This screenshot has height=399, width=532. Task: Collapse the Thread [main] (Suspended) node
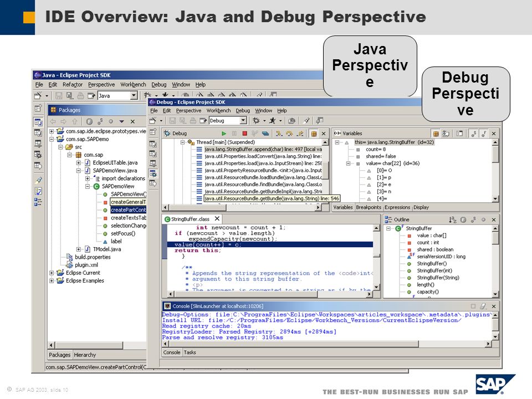coord(182,142)
